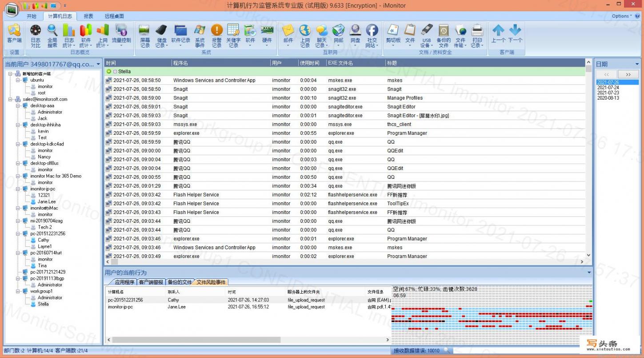Select user Stella in client tree
This screenshot has height=358, width=644.
point(43,304)
